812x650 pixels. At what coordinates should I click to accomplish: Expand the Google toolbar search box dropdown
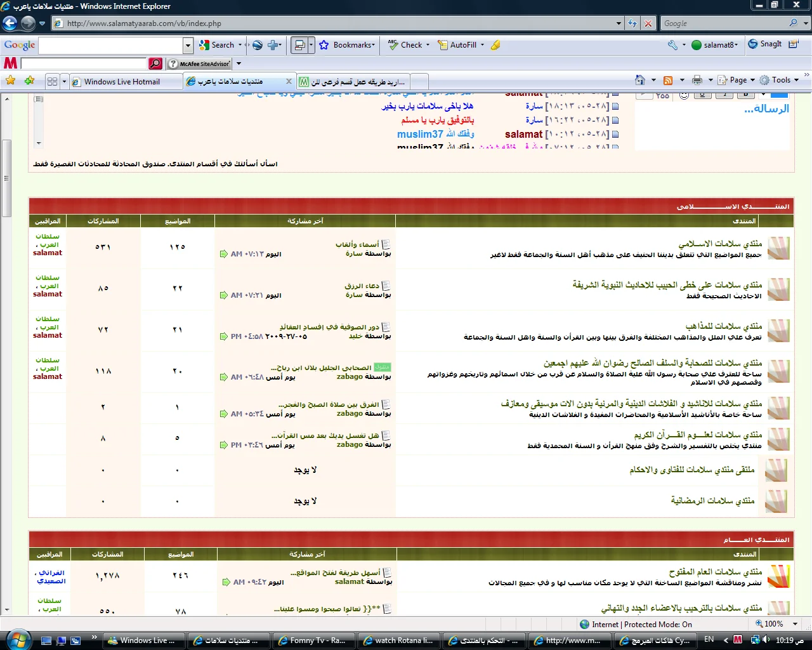[188, 45]
